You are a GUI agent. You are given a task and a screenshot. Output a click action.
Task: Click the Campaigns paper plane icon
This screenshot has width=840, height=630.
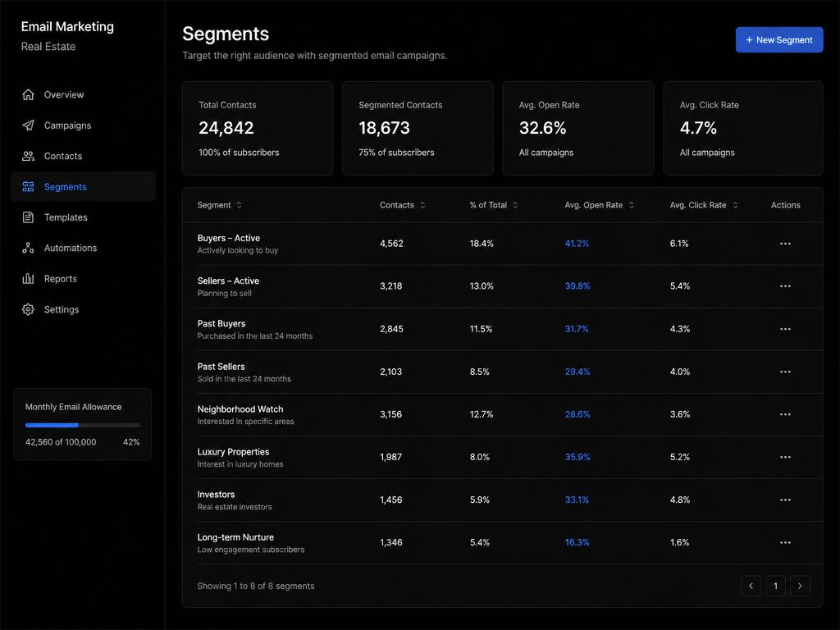click(29, 126)
